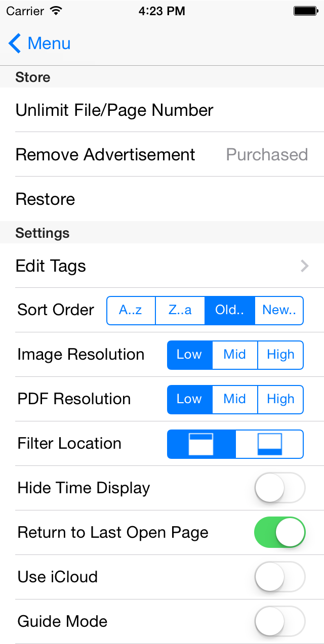
Task: Choose New.. sort order
Action: pyautogui.click(x=278, y=310)
